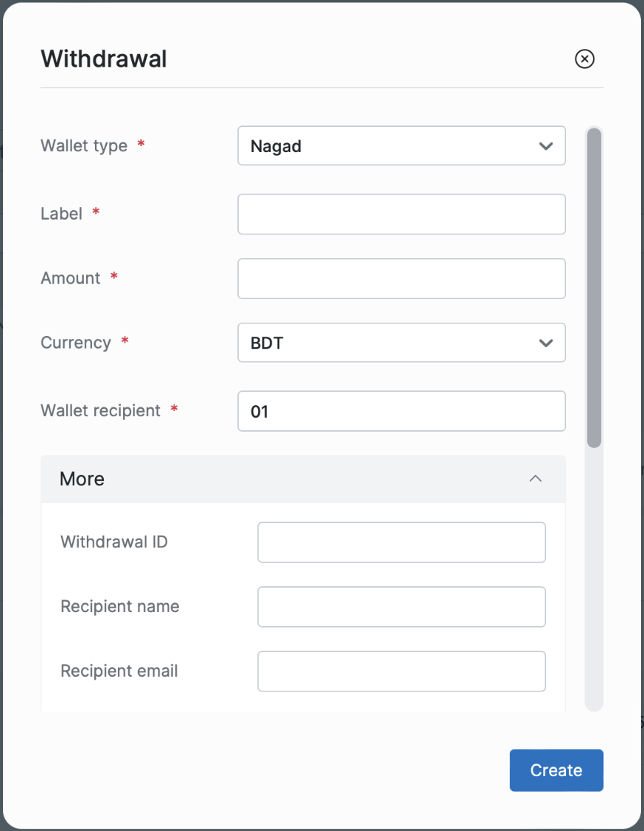Click the "Withdrawal" dialog title
The width and height of the screenshot is (644, 831).
104,59
